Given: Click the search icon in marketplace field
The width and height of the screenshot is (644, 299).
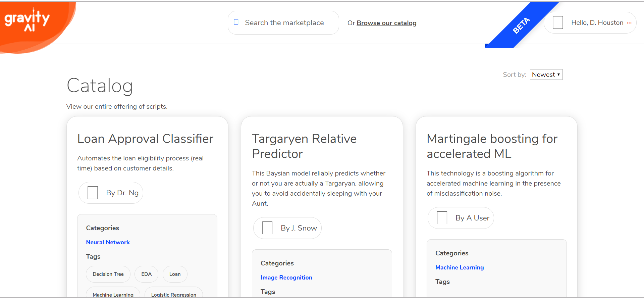Looking at the screenshot, I should click(236, 22).
